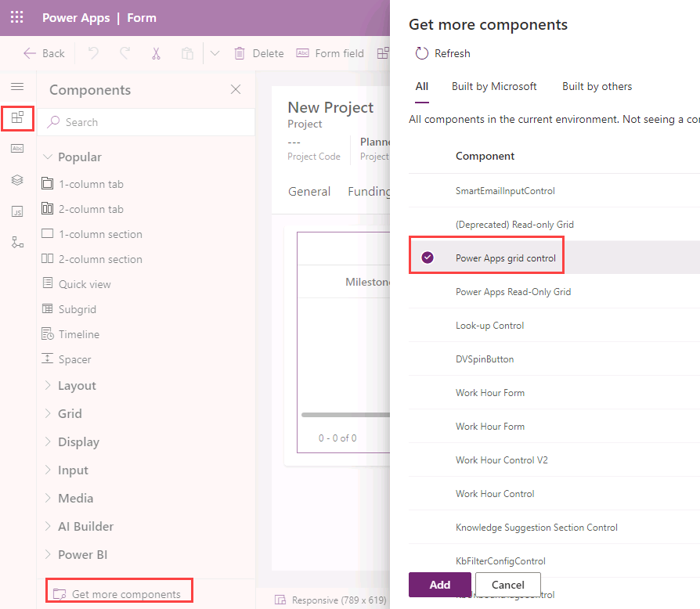Image resolution: width=700 pixels, height=609 pixels.
Task: Select Knowledge Suggestion Section Control row
Action: coord(554,527)
